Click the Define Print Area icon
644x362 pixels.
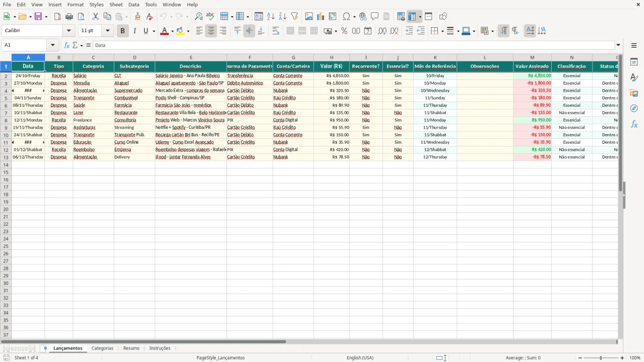401,17
